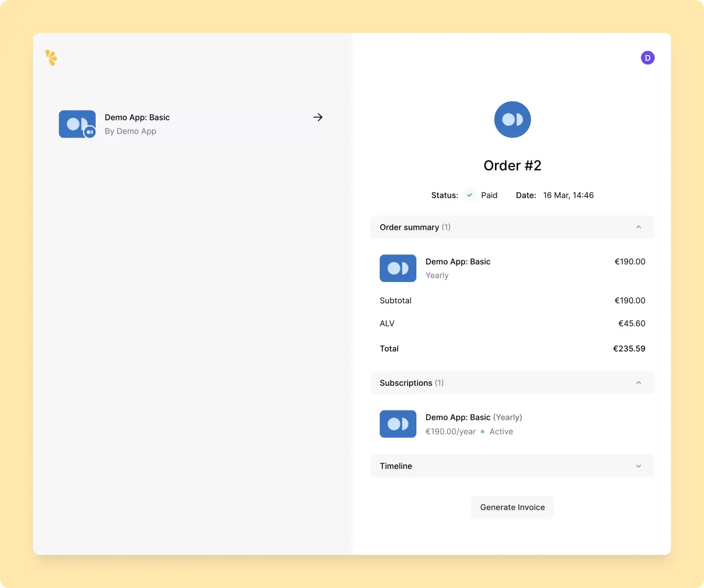Click the Total amount €235.59
Screen dimensions: 704x588
point(629,349)
